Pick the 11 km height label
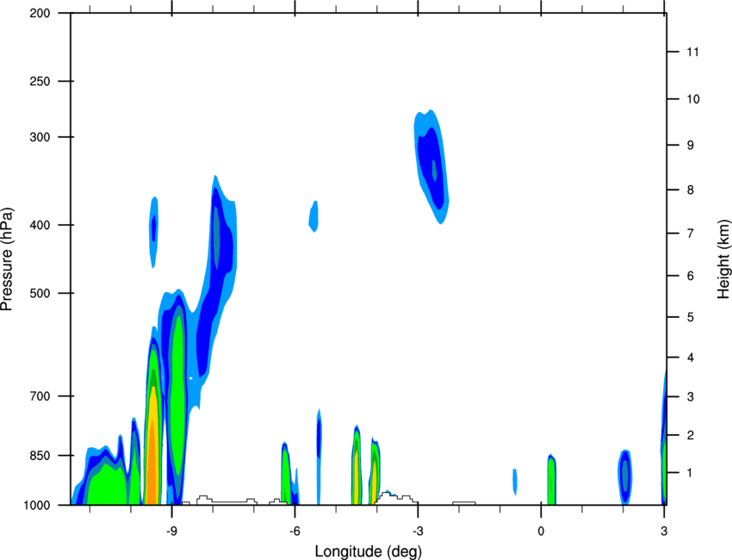Image resolution: width=732 pixels, height=560 pixels. click(692, 52)
